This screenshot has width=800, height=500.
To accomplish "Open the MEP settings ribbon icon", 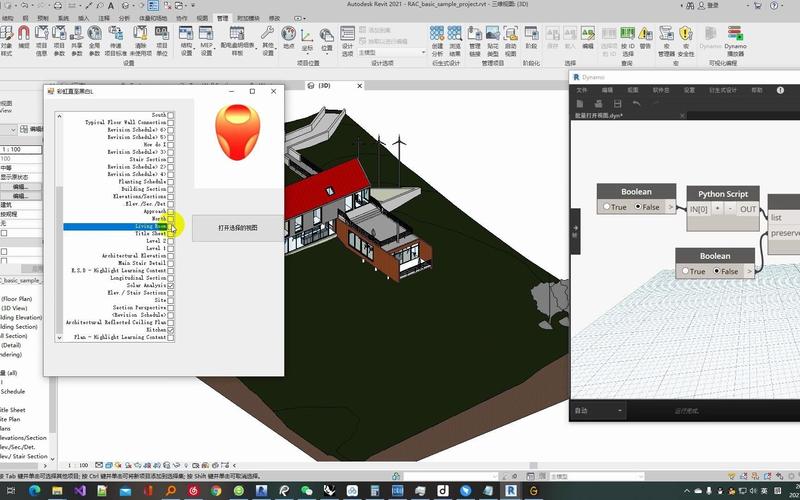I will (206, 47).
